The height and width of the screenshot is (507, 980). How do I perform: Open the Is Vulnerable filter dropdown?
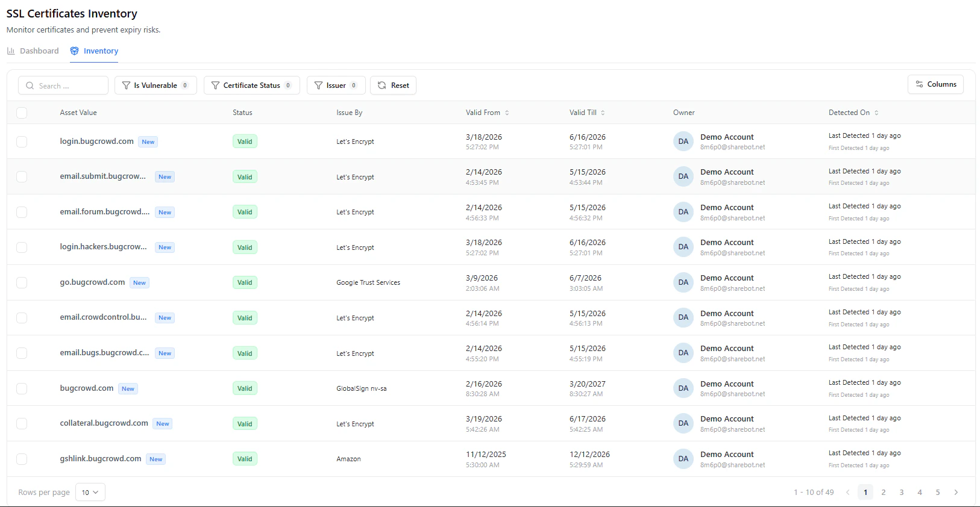click(x=155, y=86)
